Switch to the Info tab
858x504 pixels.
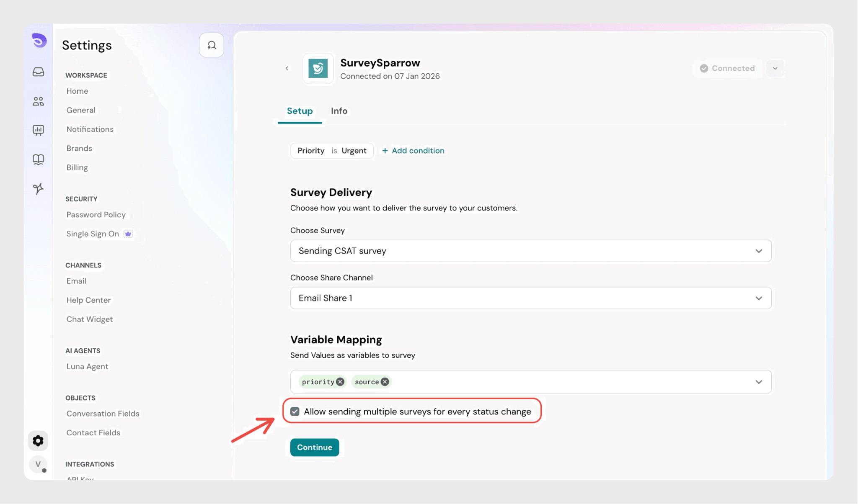point(339,111)
